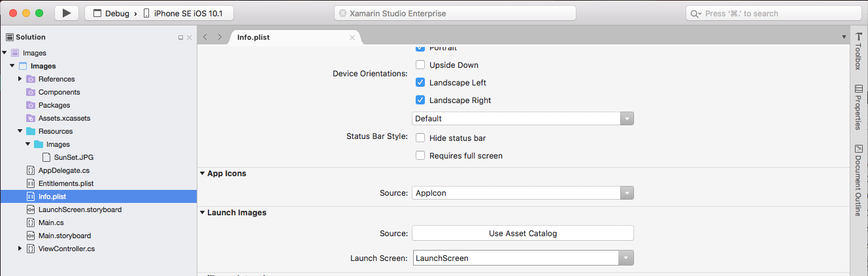Close the Solution pad
The height and width of the screenshot is (276, 868).
coord(189,38)
